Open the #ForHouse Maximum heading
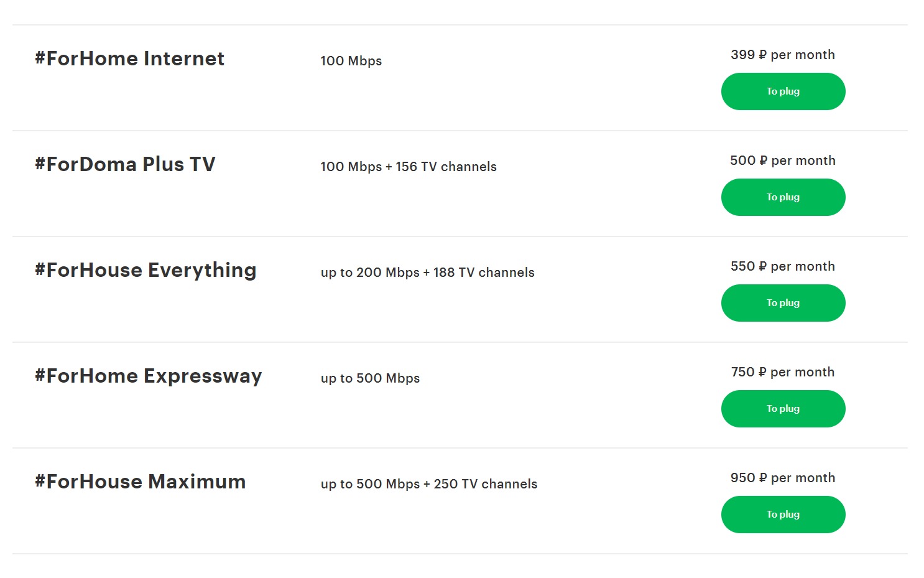 click(140, 482)
